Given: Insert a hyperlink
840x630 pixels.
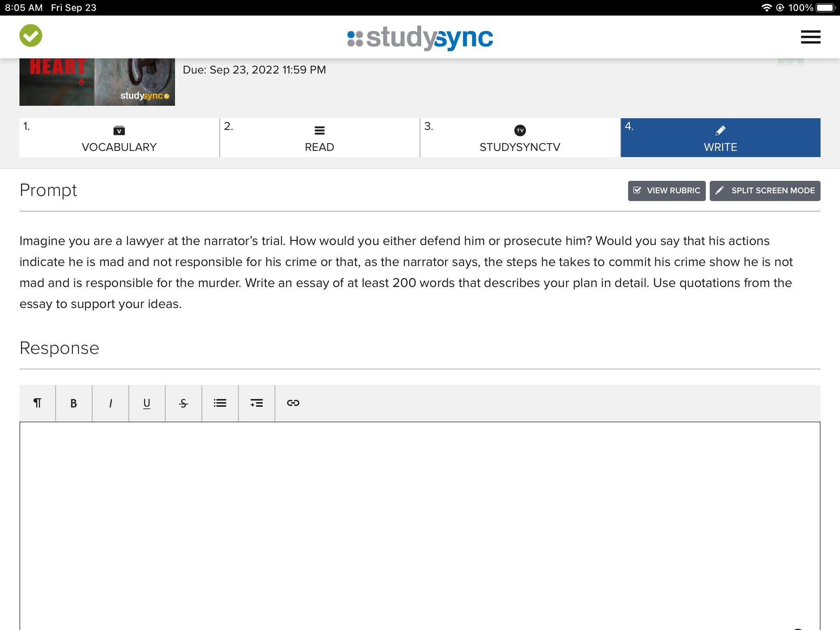Looking at the screenshot, I should click(x=293, y=403).
